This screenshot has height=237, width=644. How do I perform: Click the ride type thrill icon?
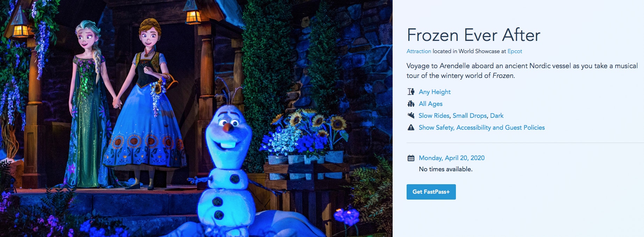pyautogui.click(x=411, y=115)
